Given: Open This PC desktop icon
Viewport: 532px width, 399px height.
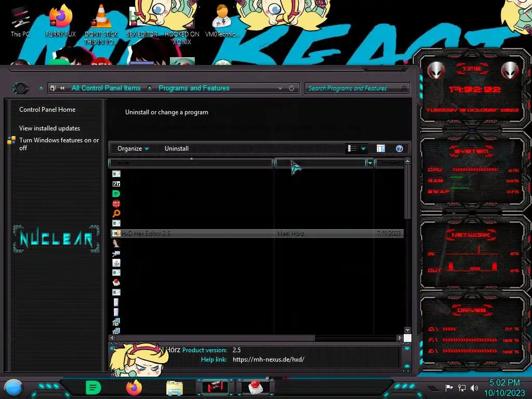Looking at the screenshot, I should point(20,21).
